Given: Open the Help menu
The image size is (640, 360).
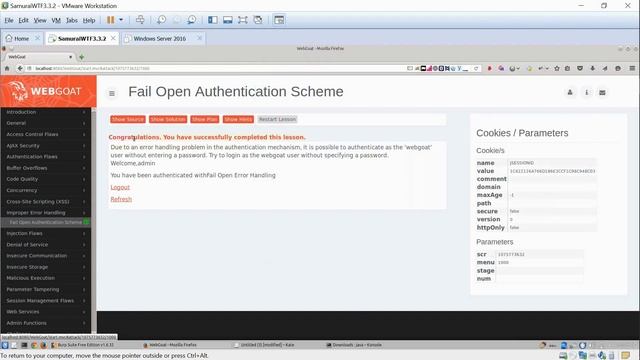Looking at the screenshot, I should [89, 20].
